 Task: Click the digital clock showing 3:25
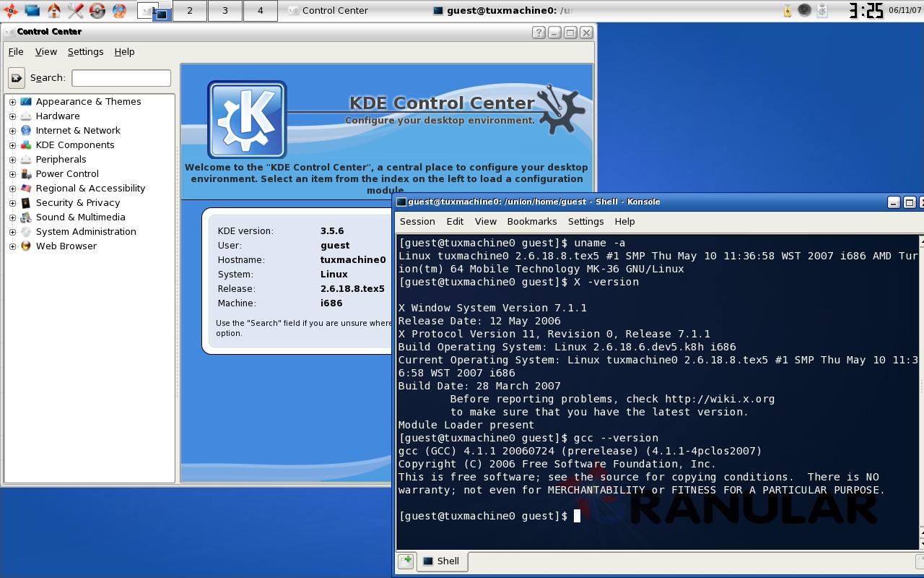pyautogui.click(x=866, y=10)
